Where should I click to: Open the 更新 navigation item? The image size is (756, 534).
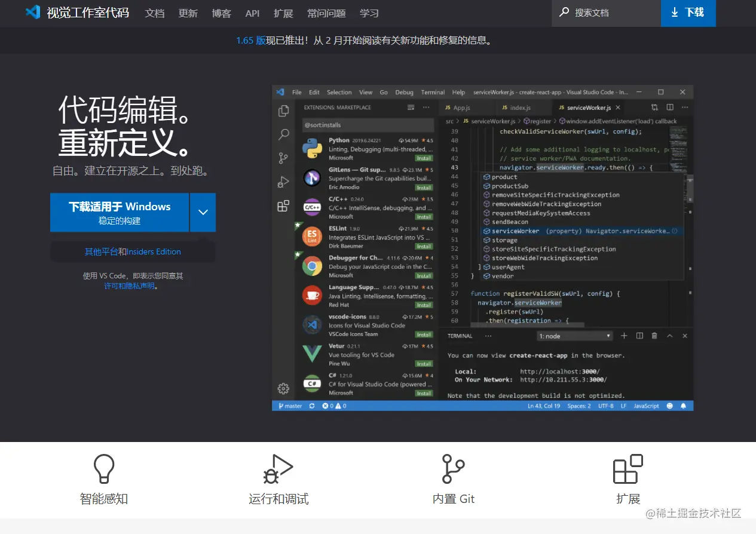[188, 13]
